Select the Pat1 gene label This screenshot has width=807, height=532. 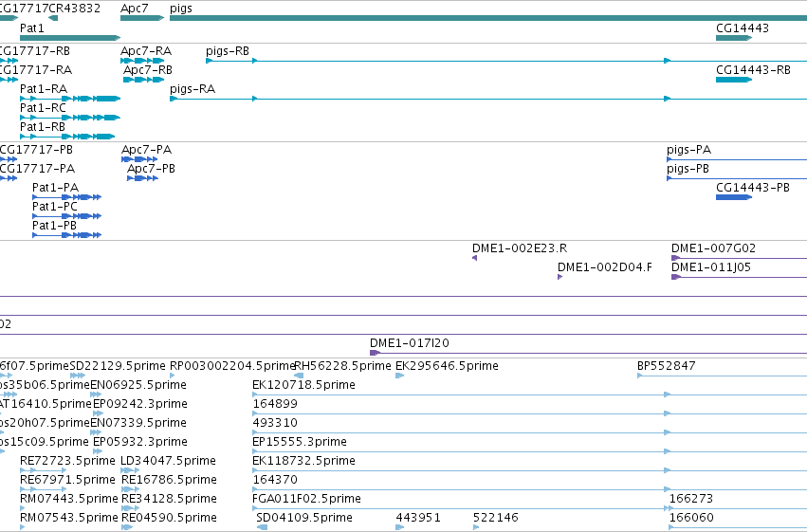[x=32, y=28]
